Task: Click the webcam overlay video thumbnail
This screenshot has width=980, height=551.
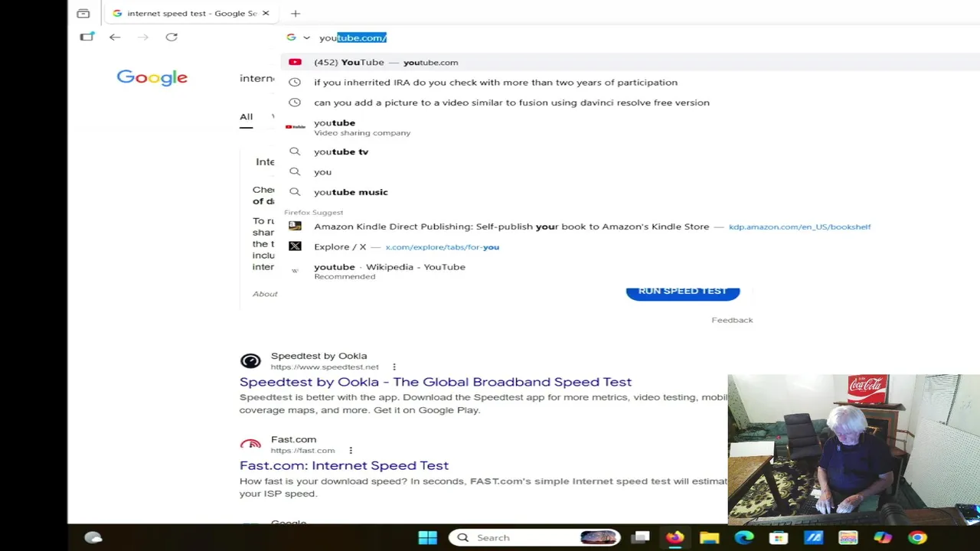Action: pyautogui.click(x=854, y=449)
